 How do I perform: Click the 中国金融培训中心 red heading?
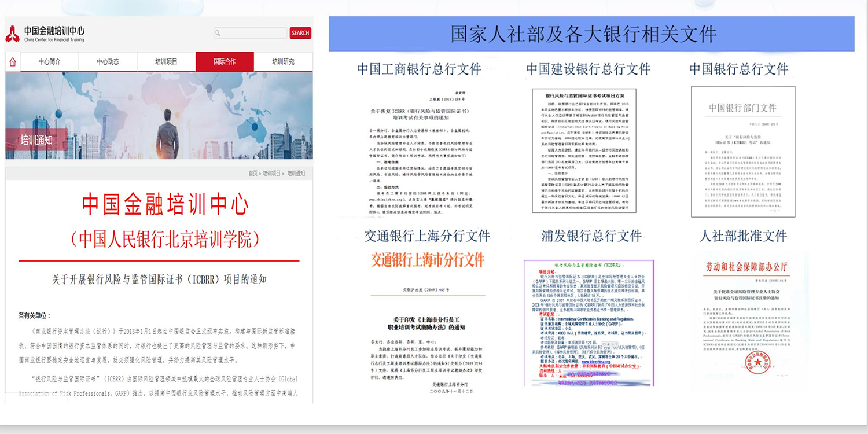coord(165,204)
